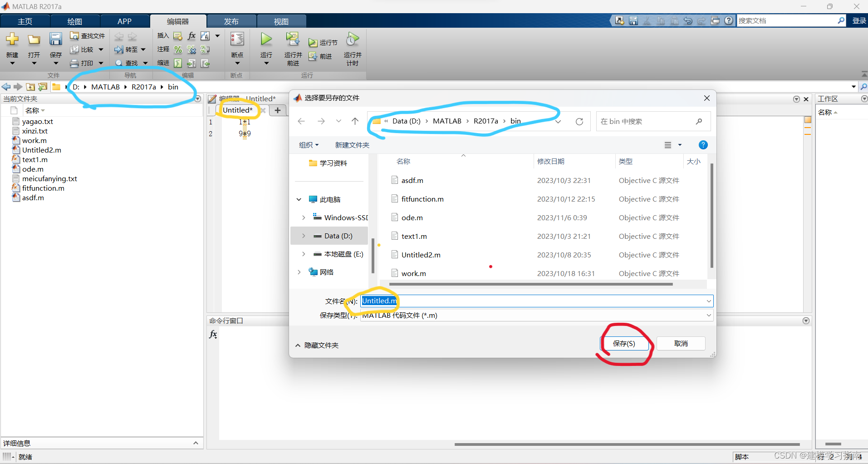Click the 文件名 filename input field
This screenshot has width=868, height=464.
pos(537,301)
